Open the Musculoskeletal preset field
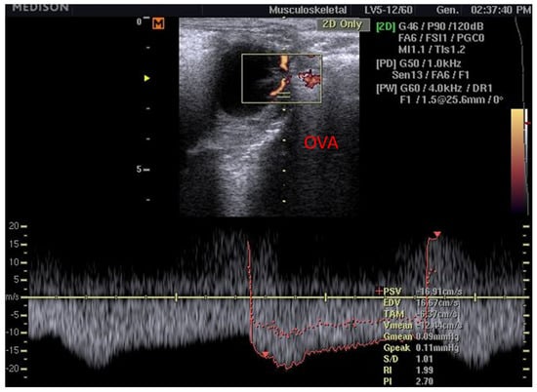Viewport: 537px width, 392px height. click(308, 10)
